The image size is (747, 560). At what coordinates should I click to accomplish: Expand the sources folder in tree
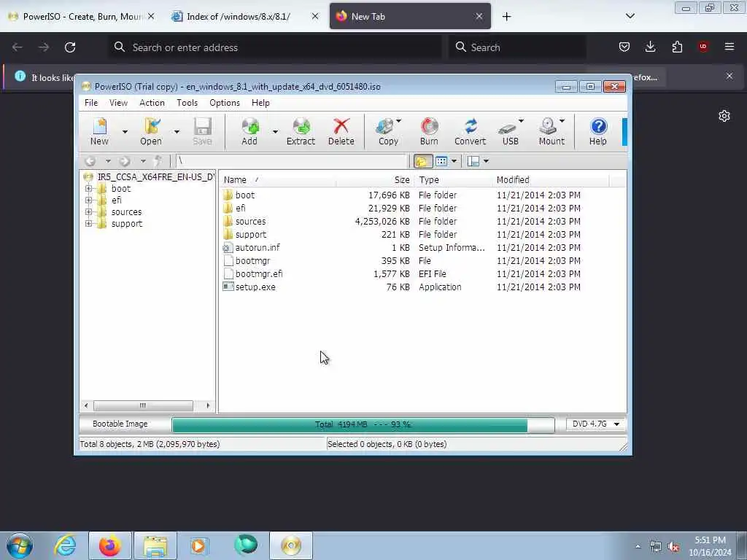point(88,212)
